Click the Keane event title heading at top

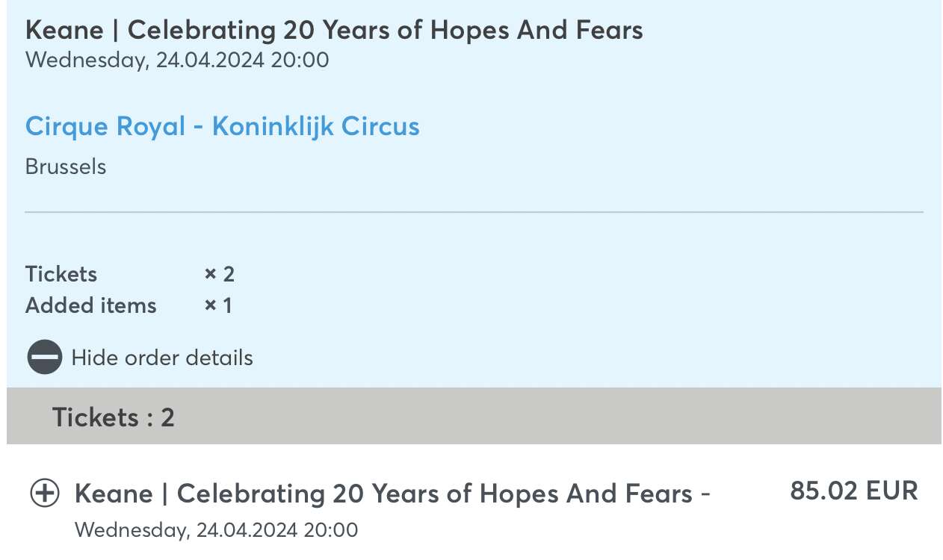[334, 30]
